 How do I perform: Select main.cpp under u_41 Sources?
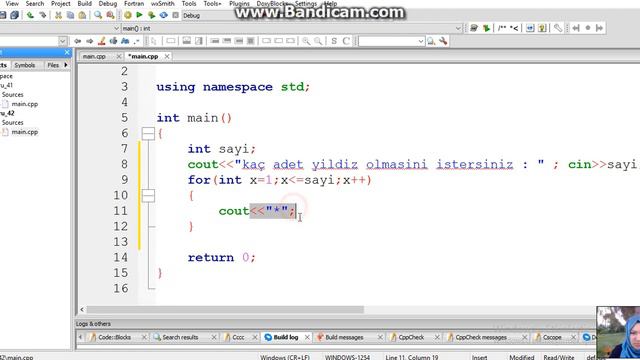24,104
